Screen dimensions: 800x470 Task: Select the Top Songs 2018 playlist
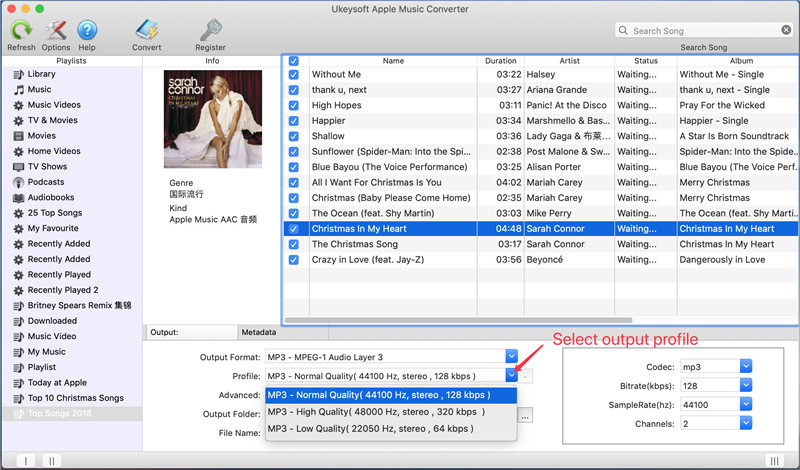pos(71,413)
